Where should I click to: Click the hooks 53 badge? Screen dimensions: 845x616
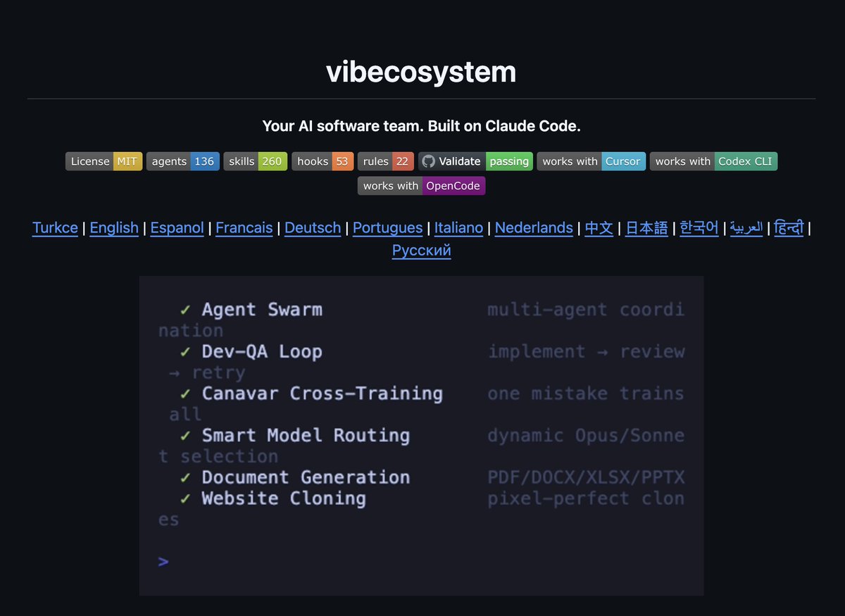click(323, 161)
